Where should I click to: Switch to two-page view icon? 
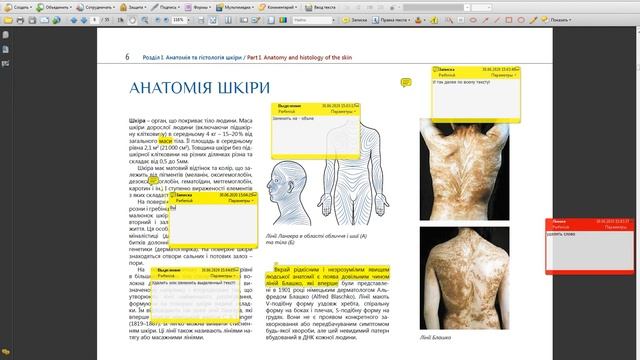[228, 20]
